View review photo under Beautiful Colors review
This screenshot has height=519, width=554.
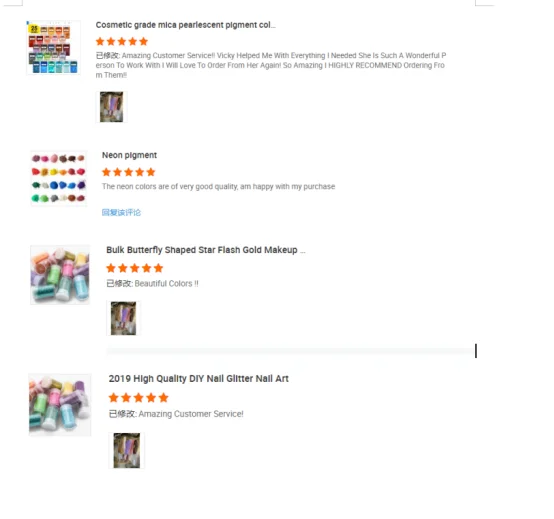(123, 318)
